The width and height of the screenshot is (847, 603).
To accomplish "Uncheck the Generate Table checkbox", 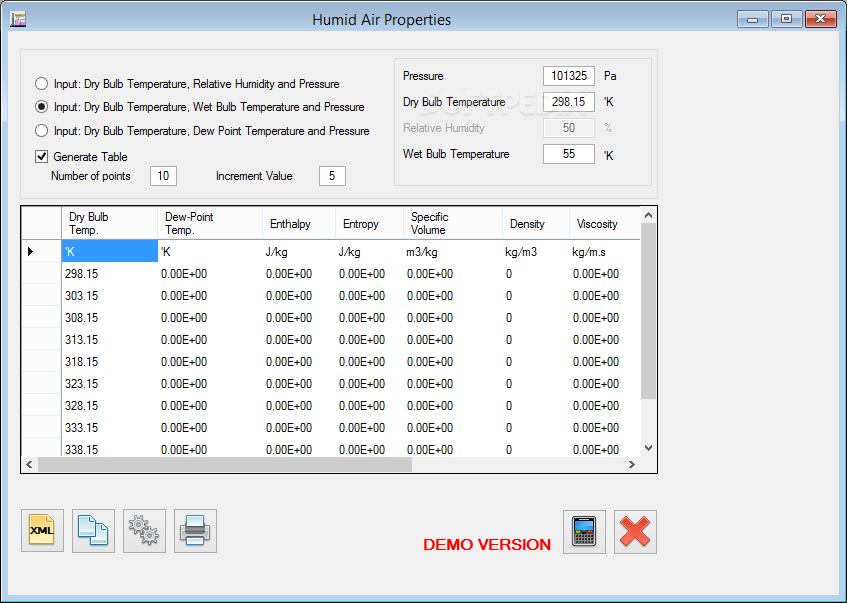I will click(x=42, y=157).
